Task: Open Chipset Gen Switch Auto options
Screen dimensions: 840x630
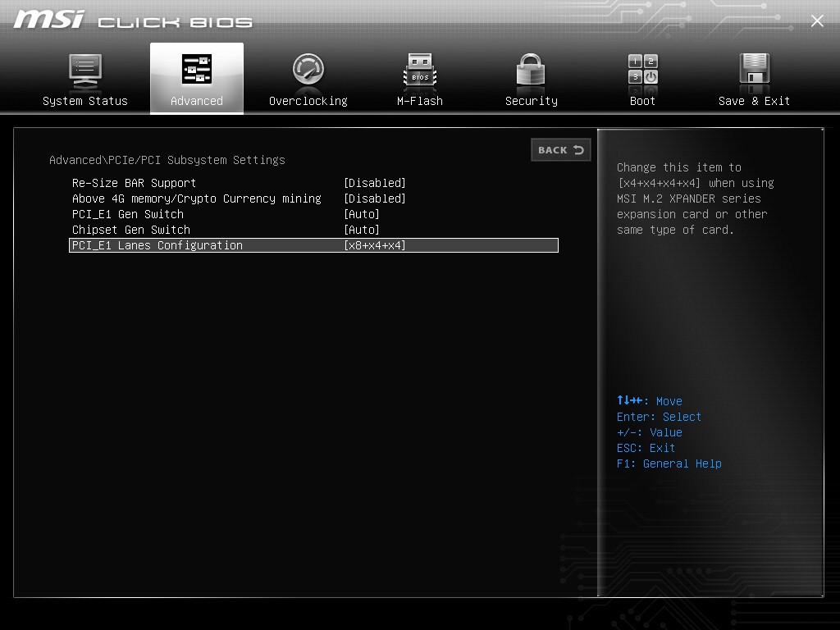Action: click(362, 230)
